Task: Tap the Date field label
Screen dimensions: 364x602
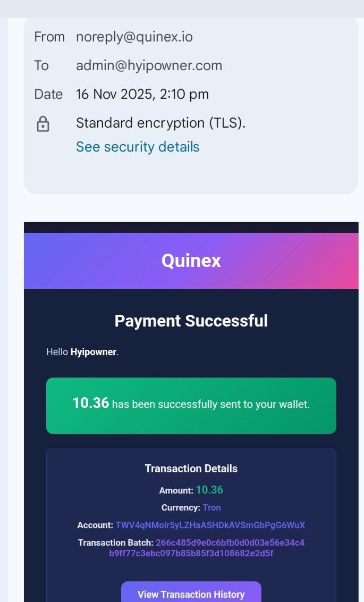Action: [x=48, y=94]
